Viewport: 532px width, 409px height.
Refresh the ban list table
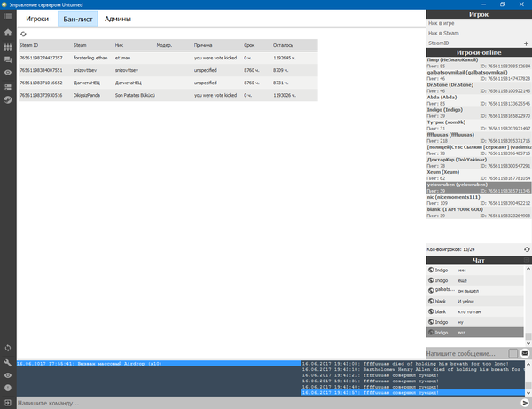[23, 33]
